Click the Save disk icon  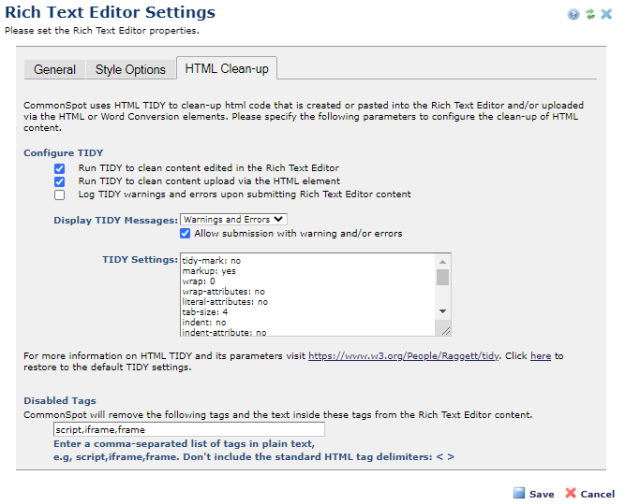[518, 493]
